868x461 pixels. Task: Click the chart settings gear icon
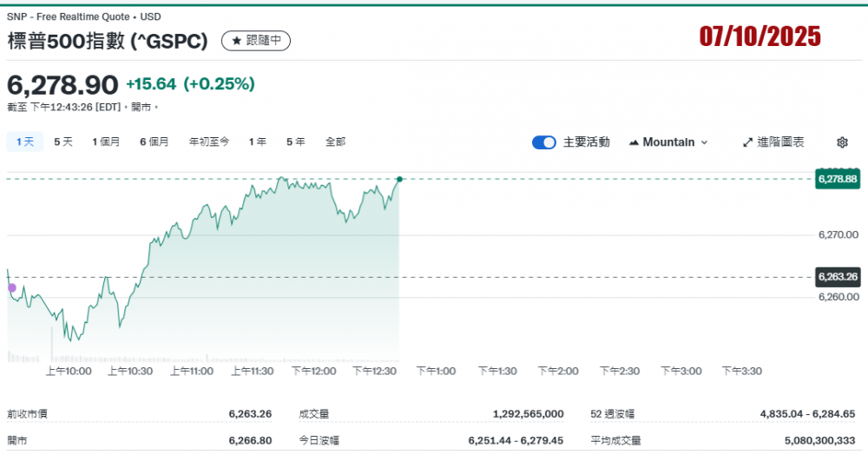[x=841, y=142]
